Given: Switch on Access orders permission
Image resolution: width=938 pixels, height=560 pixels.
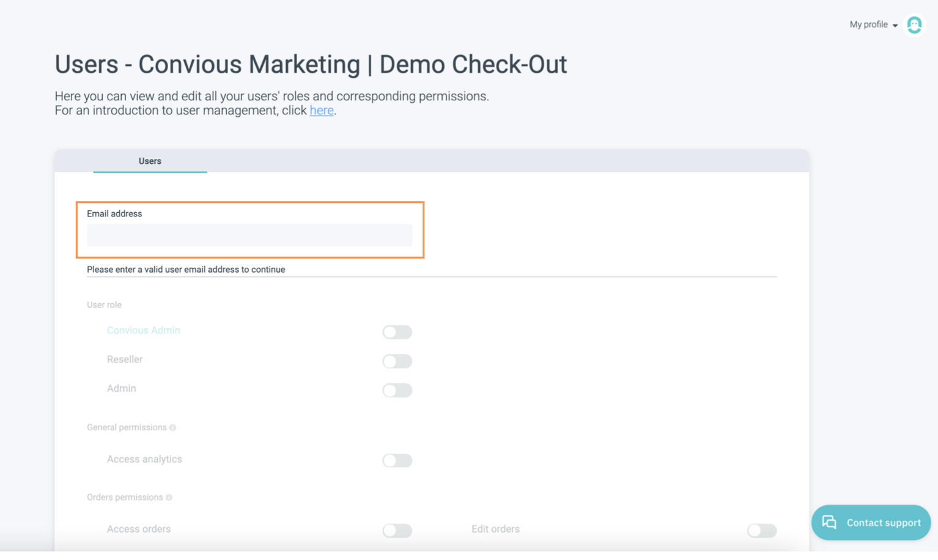Looking at the screenshot, I should click(397, 531).
